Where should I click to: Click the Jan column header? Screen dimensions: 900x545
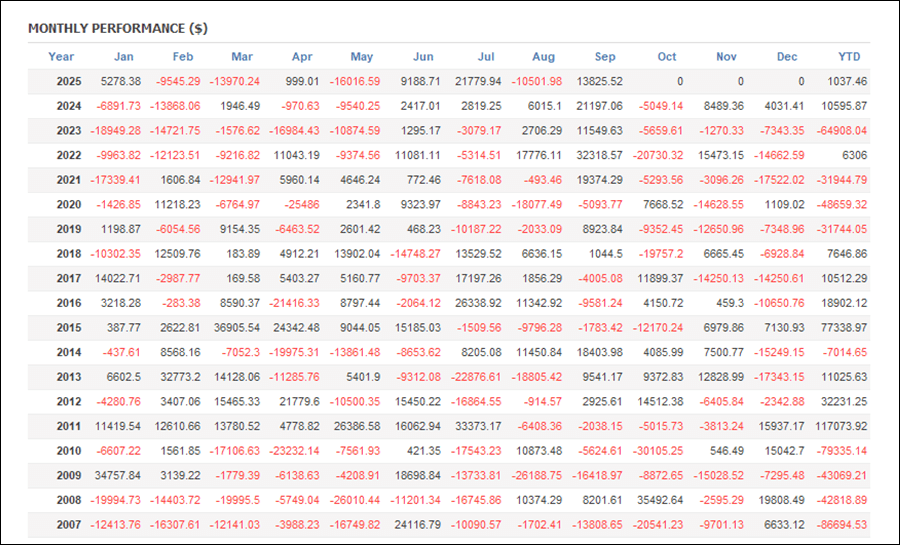[x=123, y=57]
